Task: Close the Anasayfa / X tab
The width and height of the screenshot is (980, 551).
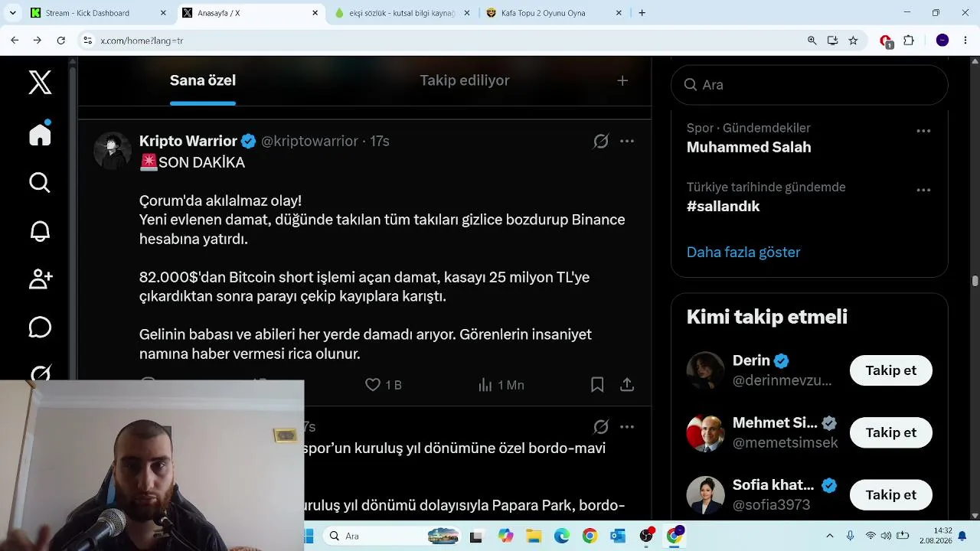Action: pos(315,13)
